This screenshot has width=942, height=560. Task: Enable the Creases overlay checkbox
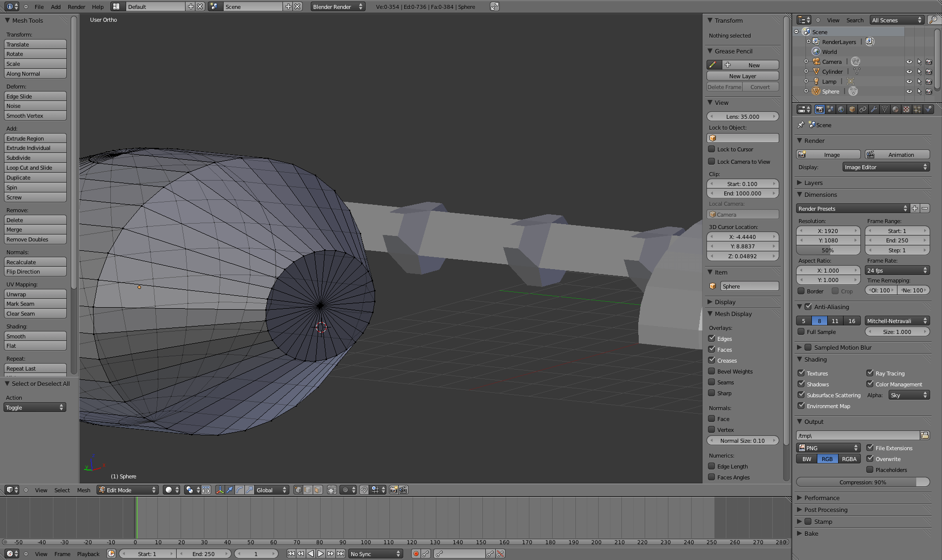712,360
